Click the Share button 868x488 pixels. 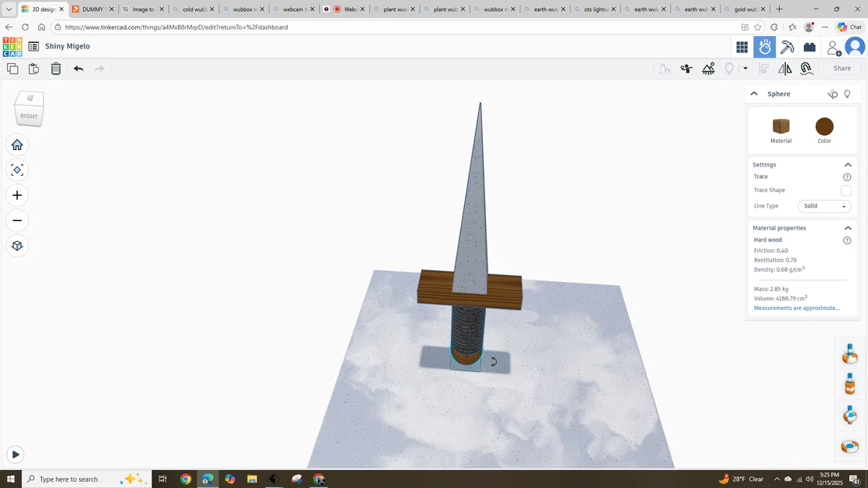(x=842, y=69)
